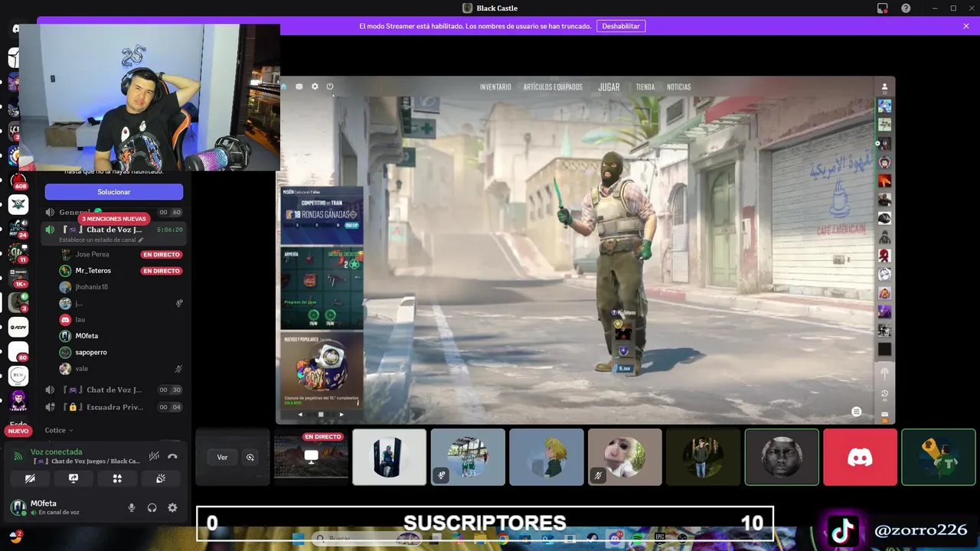Click the share screen button
The width and height of the screenshot is (980, 551).
[x=73, y=478]
